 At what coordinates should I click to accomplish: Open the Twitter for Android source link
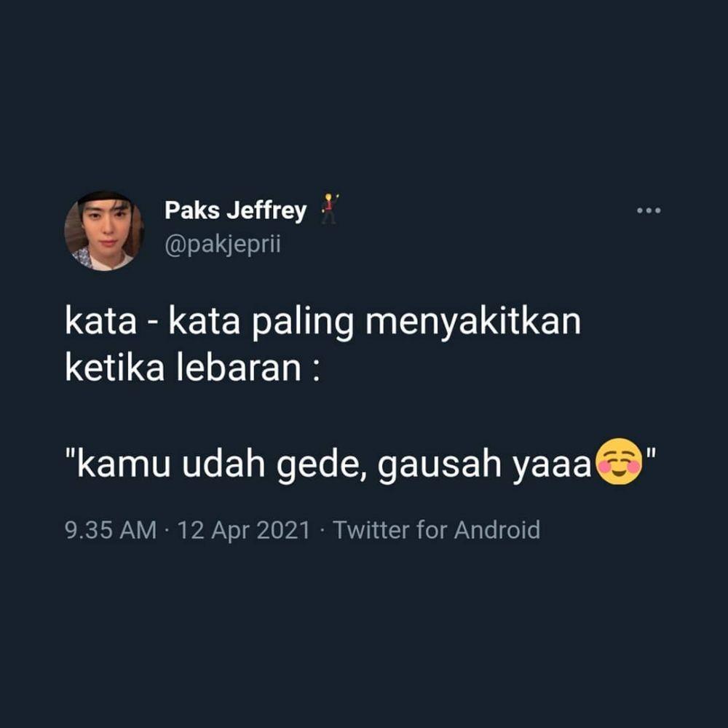[436, 530]
